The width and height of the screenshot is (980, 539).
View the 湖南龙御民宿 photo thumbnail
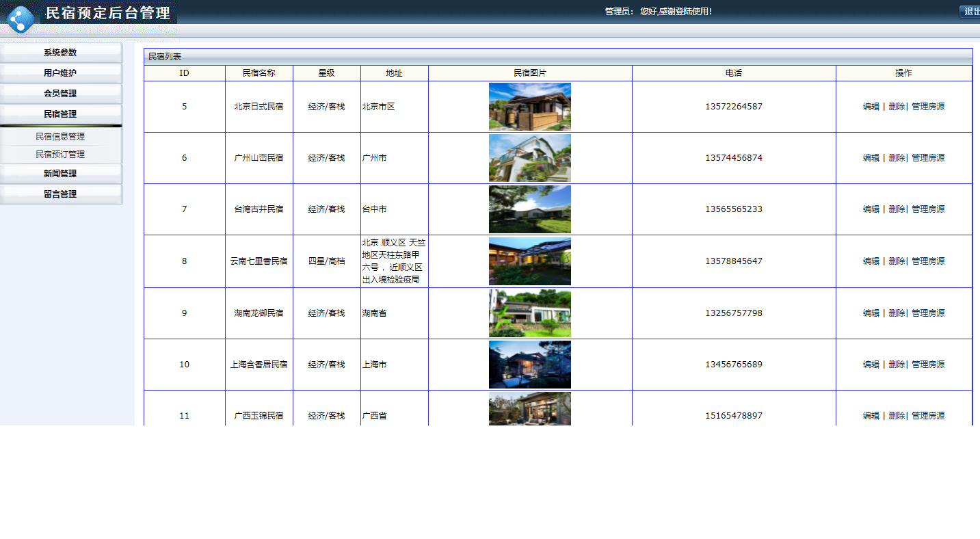click(x=529, y=313)
